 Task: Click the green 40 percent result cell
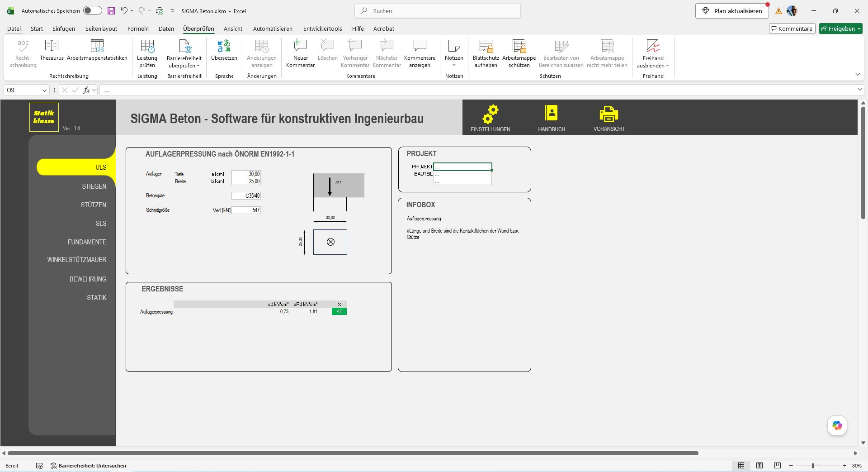tap(339, 311)
